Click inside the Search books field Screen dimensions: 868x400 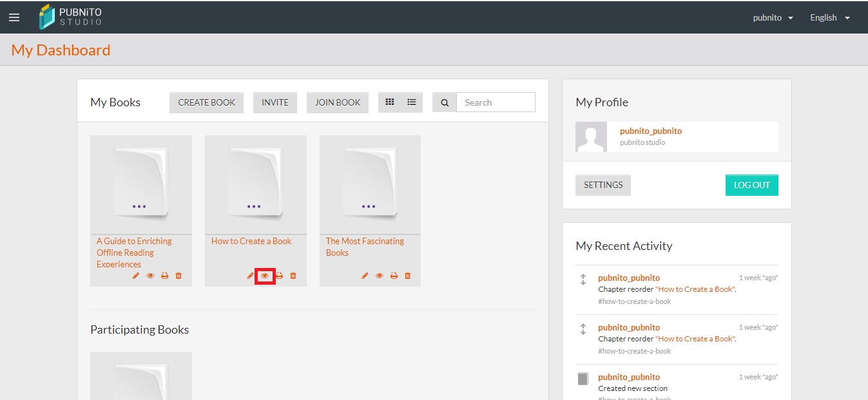coord(496,102)
